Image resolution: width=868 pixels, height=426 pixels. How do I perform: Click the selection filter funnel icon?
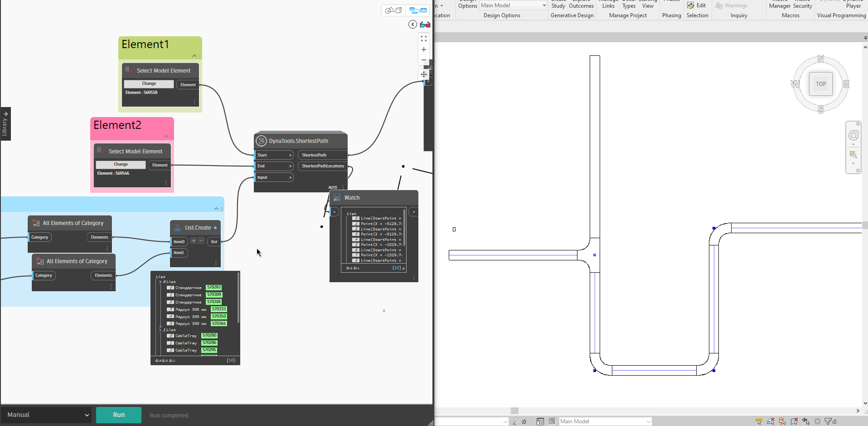pos(828,421)
